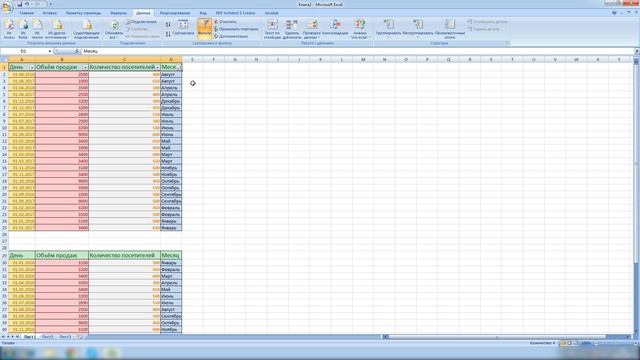The image size is (640, 360).
Task: Import data from Web (Из Веба)
Action: coord(23,29)
